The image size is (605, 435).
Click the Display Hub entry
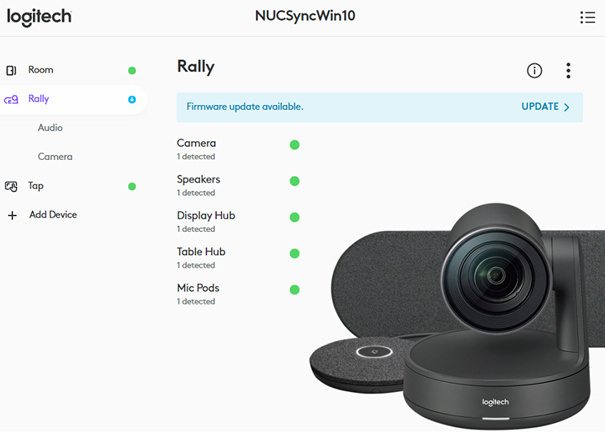click(x=206, y=221)
